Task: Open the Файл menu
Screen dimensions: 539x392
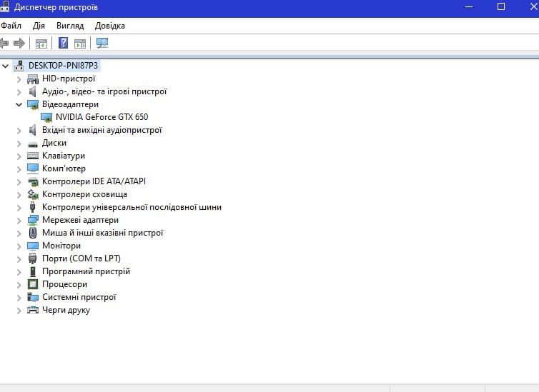Action: pos(11,26)
